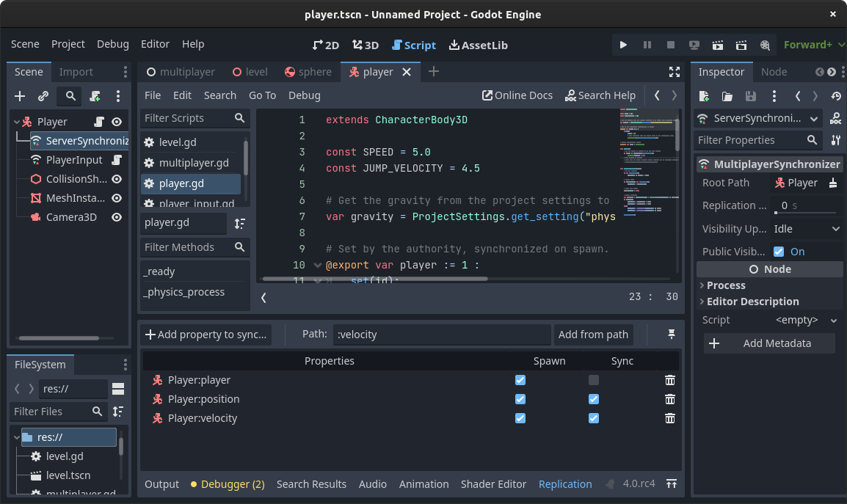Add new scene tab plus icon
The image size is (847, 504).
point(433,71)
